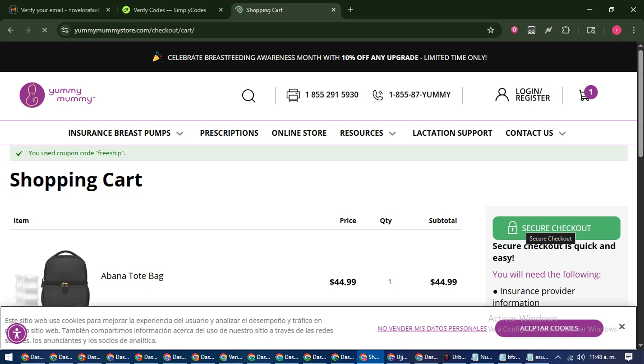This screenshot has height=364, width=644.
Task: Click the volume speaker tray icon
Action: tap(581, 357)
